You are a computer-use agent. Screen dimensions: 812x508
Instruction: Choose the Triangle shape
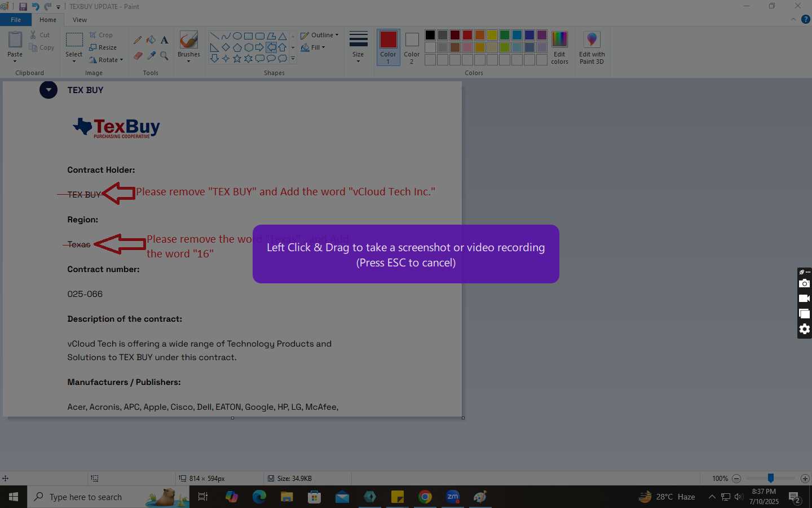pyautogui.click(x=283, y=36)
